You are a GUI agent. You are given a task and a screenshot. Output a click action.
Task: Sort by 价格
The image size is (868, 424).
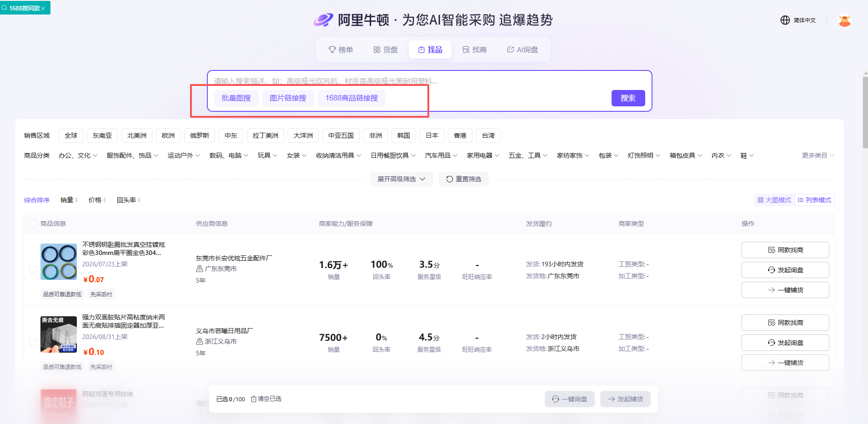coord(97,200)
